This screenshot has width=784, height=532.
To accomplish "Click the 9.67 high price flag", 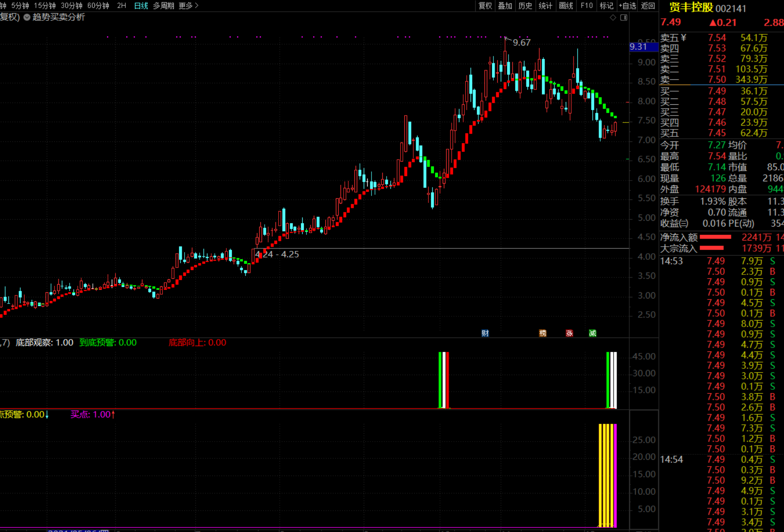I will pyautogui.click(x=521, y=43).
